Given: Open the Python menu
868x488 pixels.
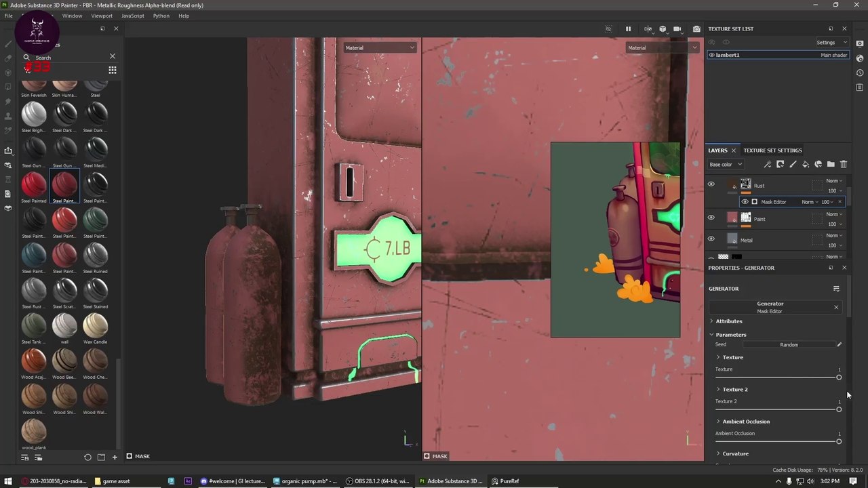Looking at the screenshot, I should [161, 16].
